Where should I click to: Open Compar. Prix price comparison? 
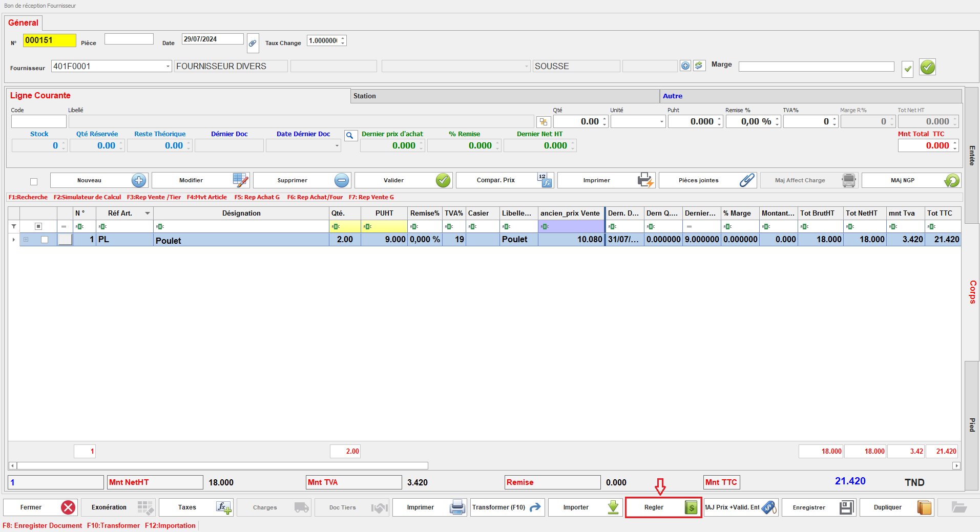point(505,180)
